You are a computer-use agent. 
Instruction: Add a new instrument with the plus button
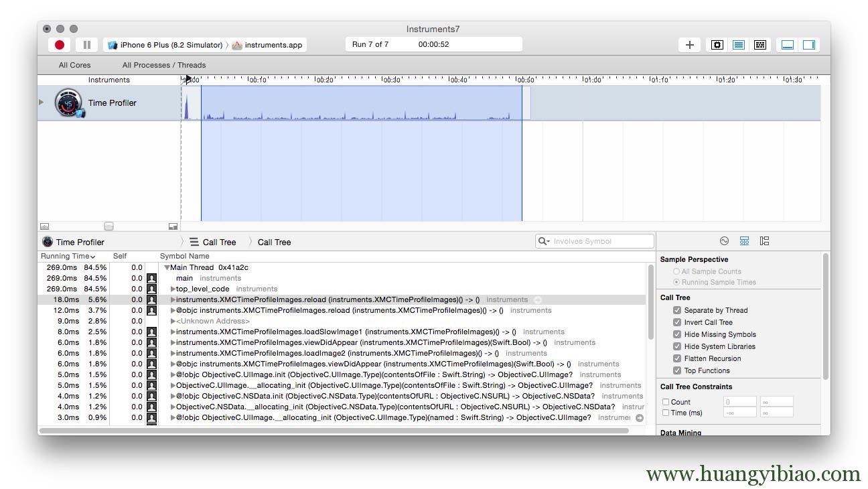pos(689,45)
